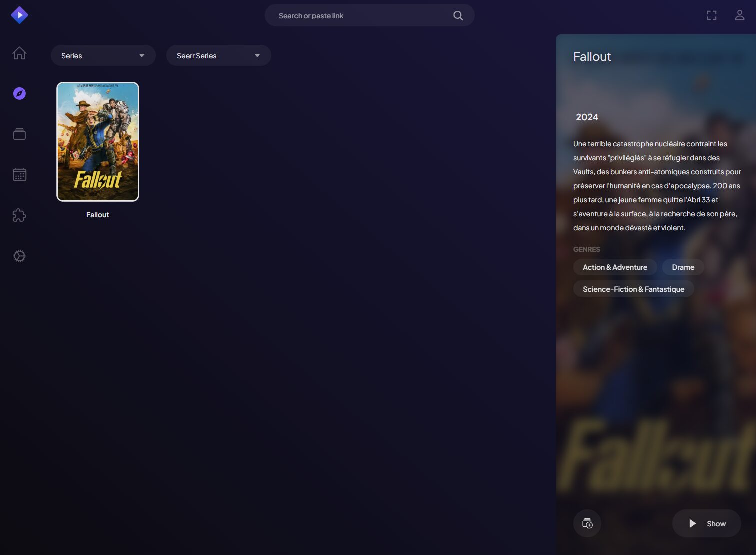Open the Calendar view
This screenshot has width=756, height=555.
point(19,175)
